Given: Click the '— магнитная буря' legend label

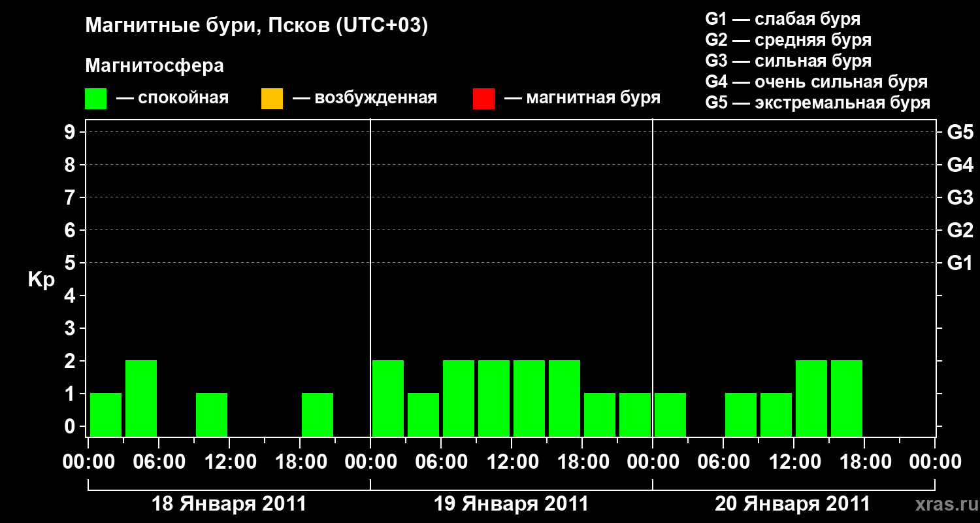Looking at the screenshot, I should point(582,98).
